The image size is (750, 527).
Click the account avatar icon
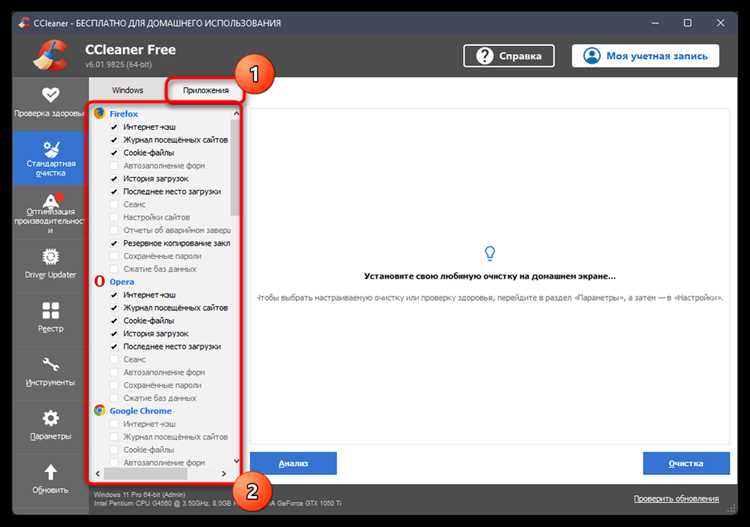pyautogui.click(x=592, y=56)
